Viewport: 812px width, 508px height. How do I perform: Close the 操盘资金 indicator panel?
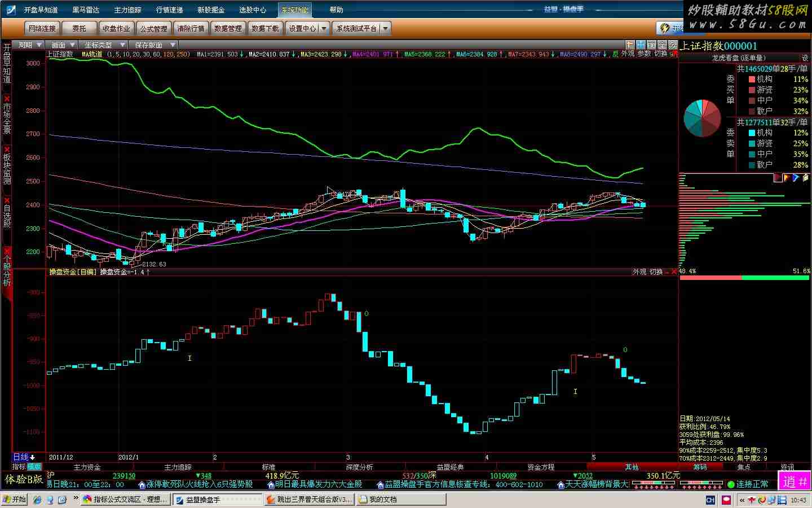674,272
